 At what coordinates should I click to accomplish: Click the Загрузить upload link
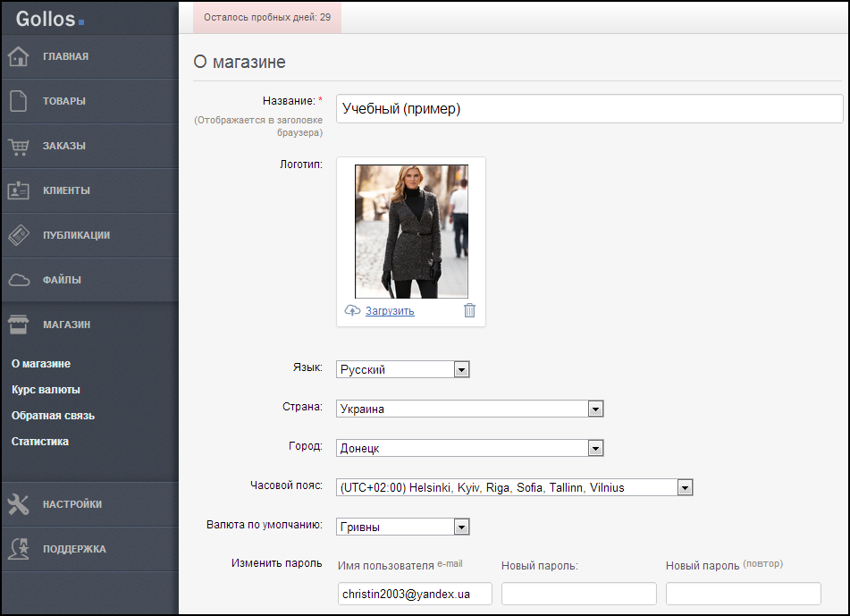[x=390, y=311]
